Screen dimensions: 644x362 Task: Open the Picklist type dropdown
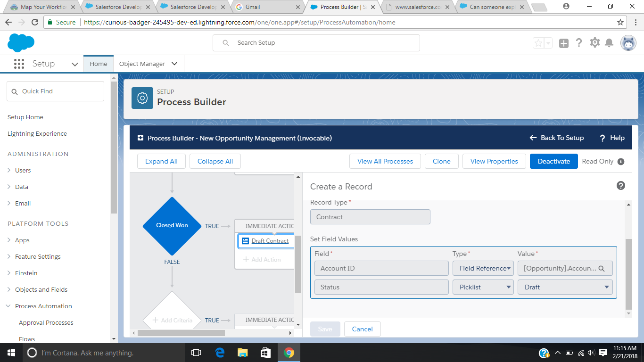(x=483, y=287)
